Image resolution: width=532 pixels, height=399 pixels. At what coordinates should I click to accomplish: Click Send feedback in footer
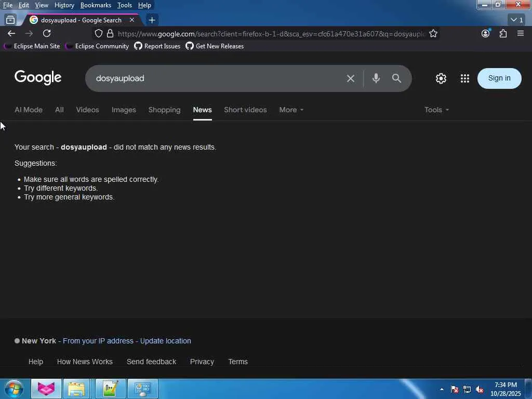(151, 362)
